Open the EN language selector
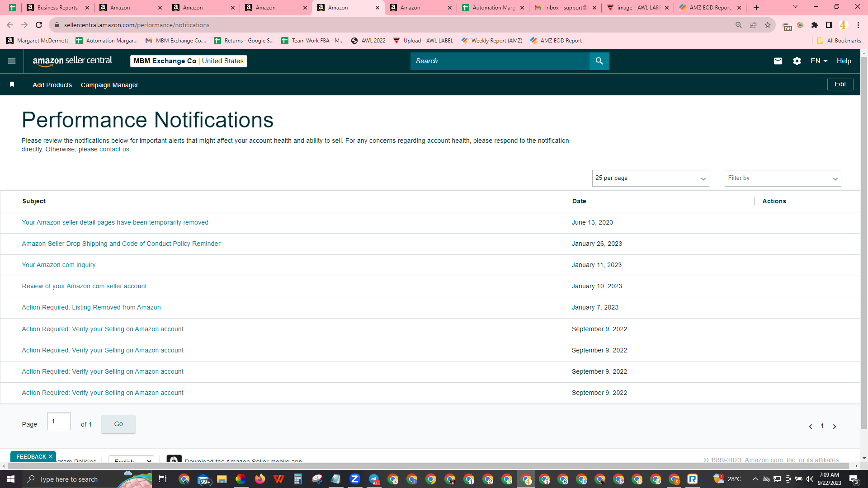The height and width of the screenshot is (488, 868). click(819, 61)
